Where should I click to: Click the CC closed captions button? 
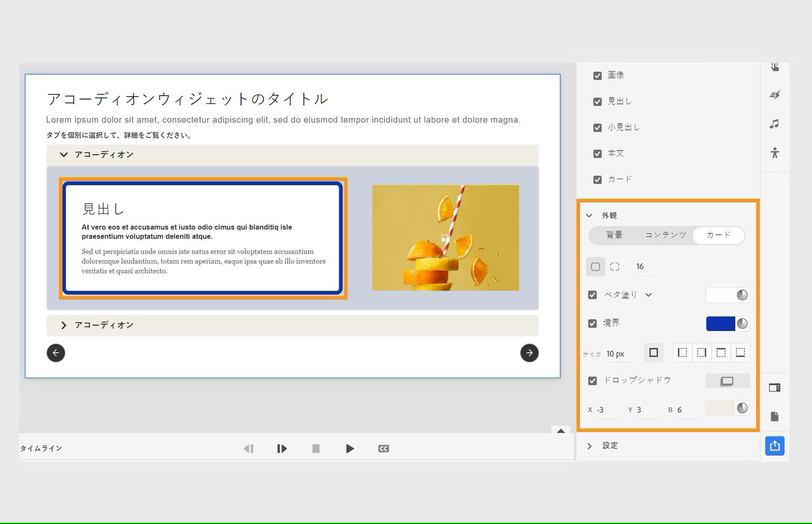[384, 448]
